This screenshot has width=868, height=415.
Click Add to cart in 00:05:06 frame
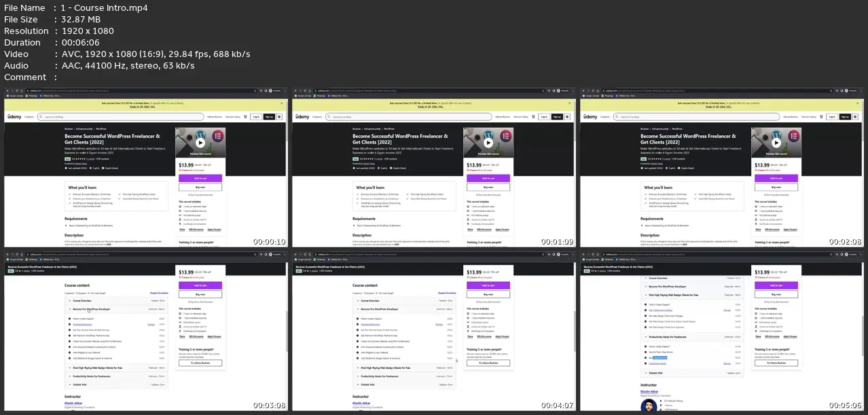[x=776, y=285]
